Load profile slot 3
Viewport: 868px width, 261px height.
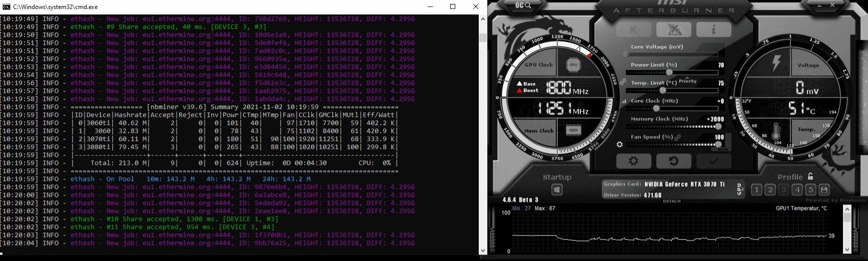tap(784, 190)
